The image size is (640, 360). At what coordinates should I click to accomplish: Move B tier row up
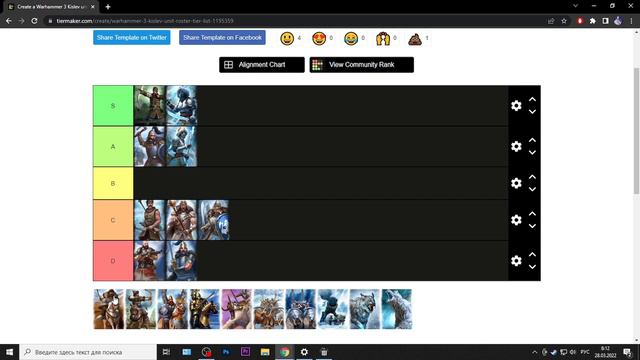click(532, 177)
